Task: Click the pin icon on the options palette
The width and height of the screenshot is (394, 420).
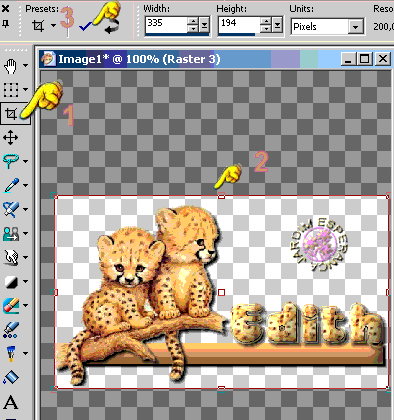Action: (x=6, y=23)
